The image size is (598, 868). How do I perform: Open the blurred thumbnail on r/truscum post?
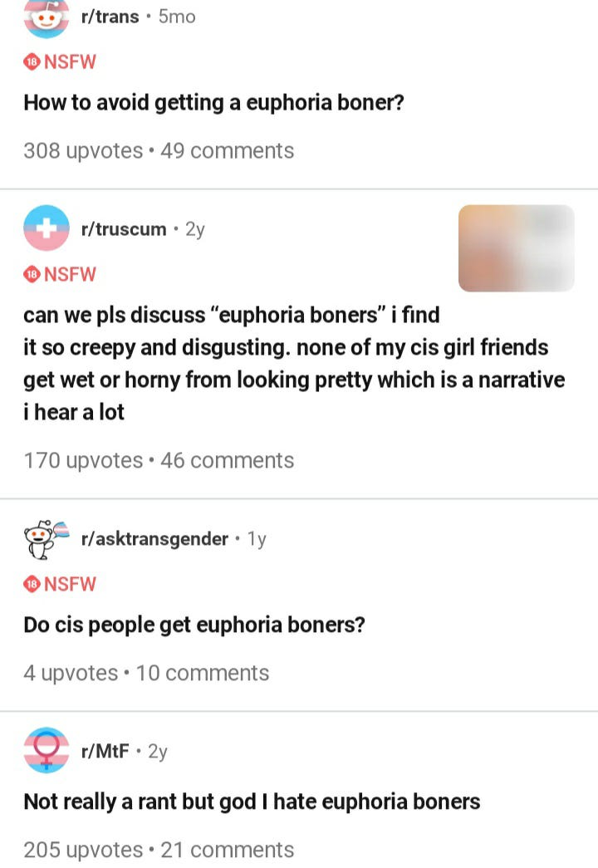coord(516,248)
